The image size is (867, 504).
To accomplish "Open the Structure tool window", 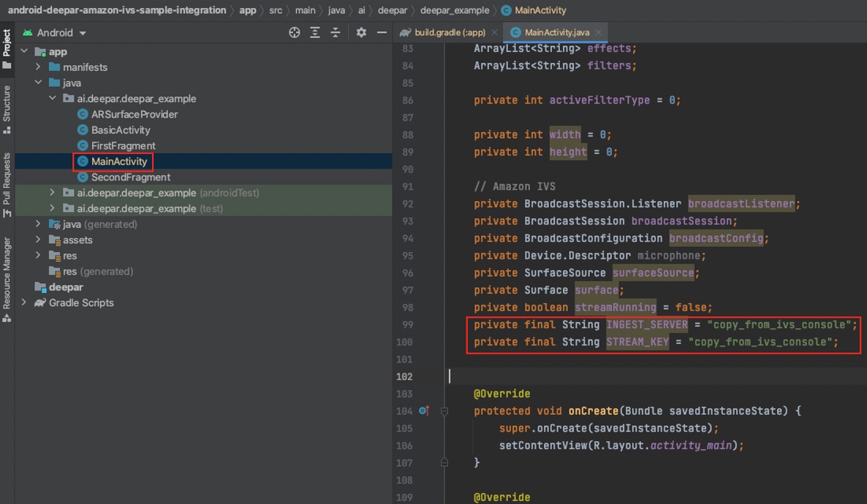I will [x=7, y=108].
